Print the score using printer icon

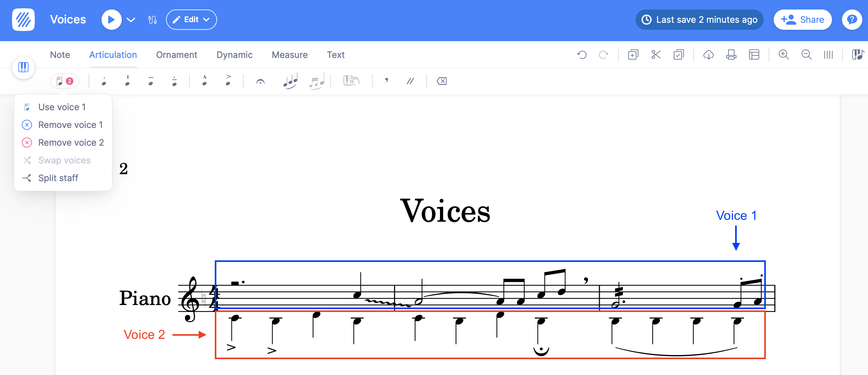click(x=731, y=54)
